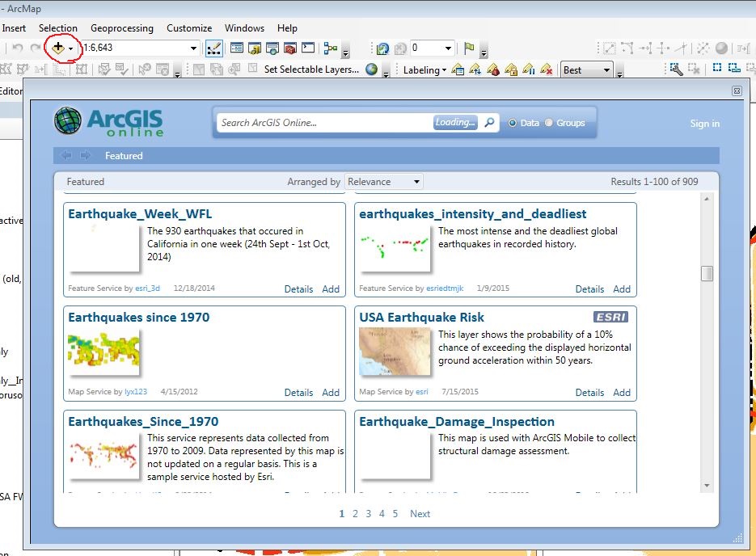Open the Table of Contents window icon

237,48
